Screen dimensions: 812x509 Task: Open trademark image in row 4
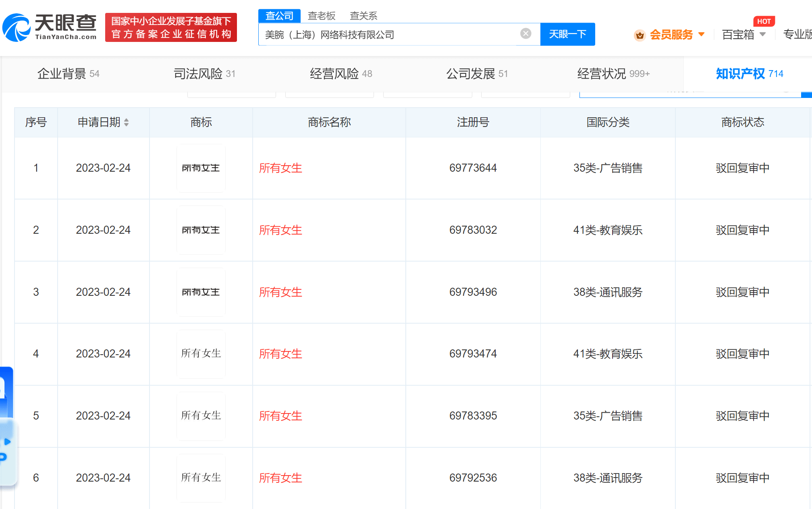(201, 354)
